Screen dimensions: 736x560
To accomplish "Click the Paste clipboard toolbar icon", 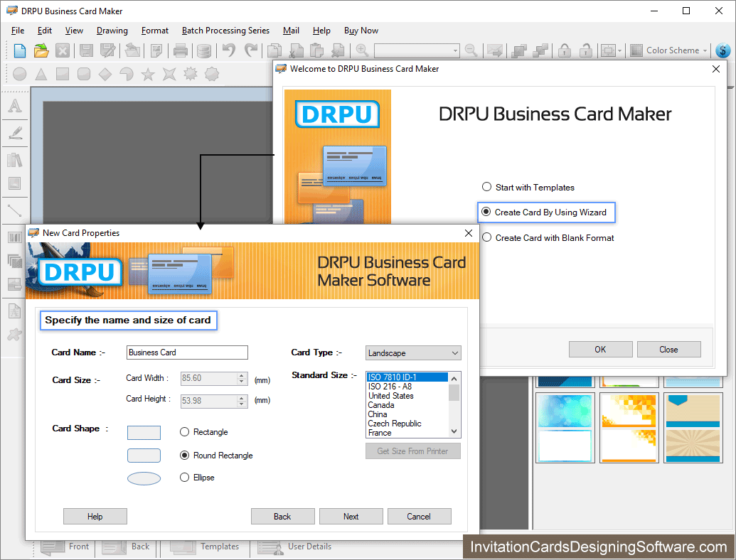I will coord(317,50).
